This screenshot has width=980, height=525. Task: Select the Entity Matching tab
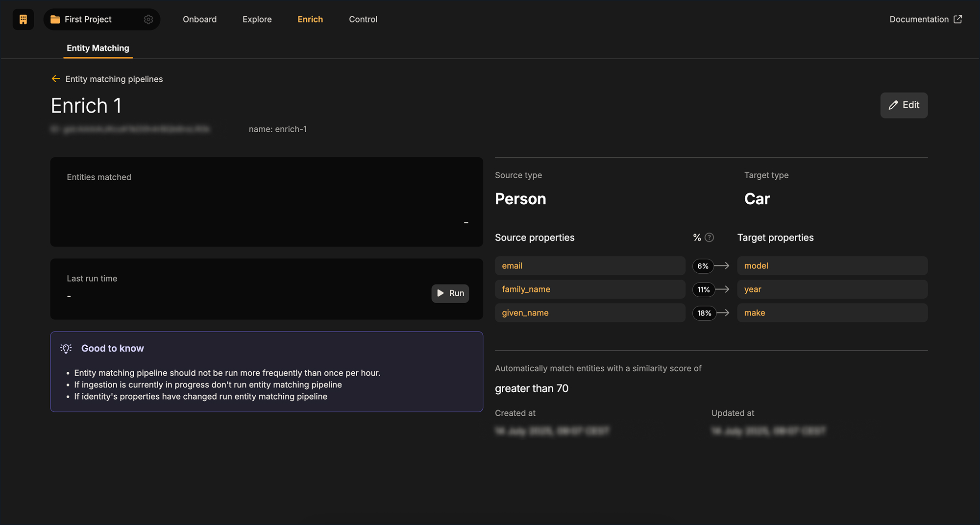[x=98, y=48]
